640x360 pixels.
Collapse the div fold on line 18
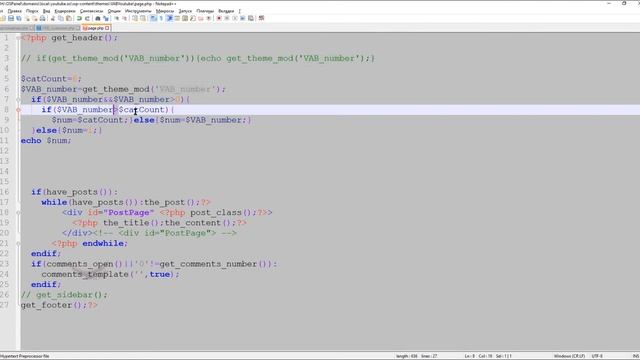click(18, 212)
